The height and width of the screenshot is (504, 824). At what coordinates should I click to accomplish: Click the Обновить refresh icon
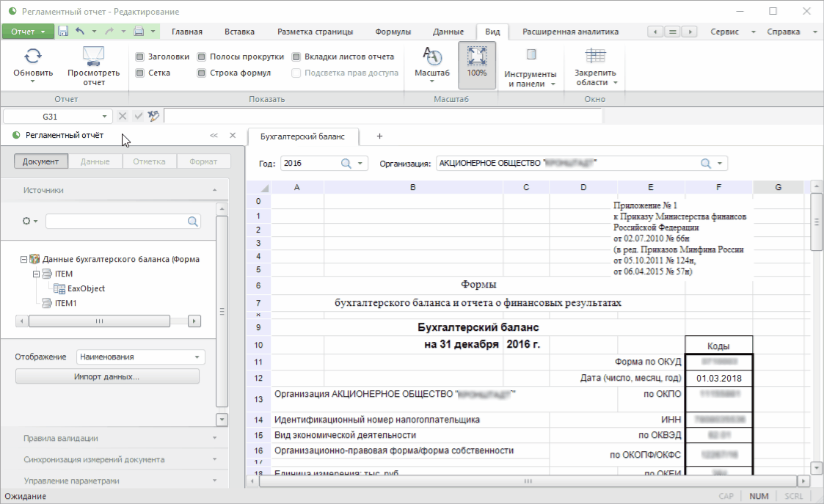(x=33, y=56)
